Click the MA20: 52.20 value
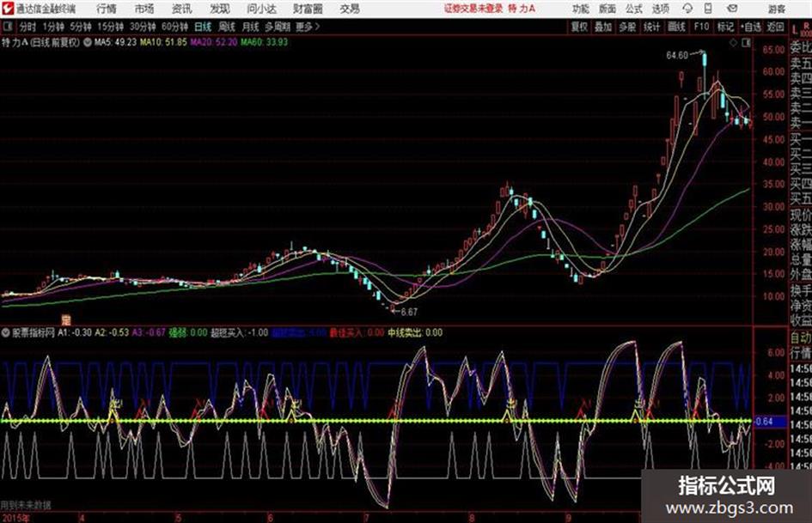812x523 pixels. [213, 42]
